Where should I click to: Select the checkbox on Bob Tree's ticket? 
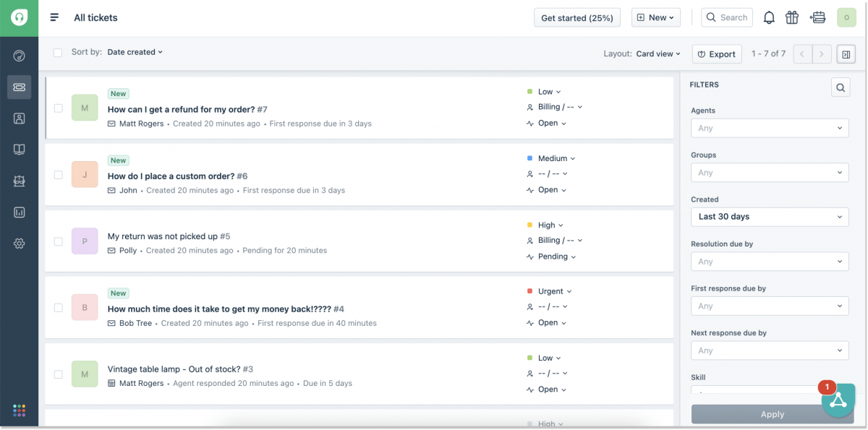(x=58, y=307)
